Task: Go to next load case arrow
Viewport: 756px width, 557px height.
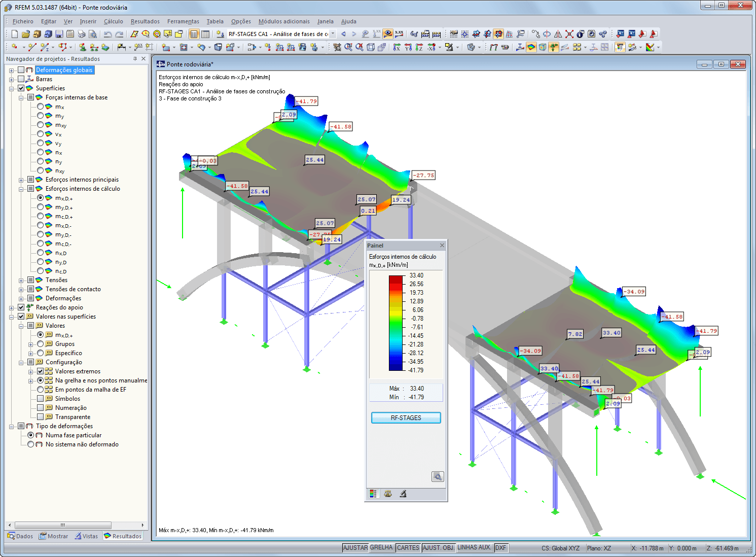Action: click(354, 34)
